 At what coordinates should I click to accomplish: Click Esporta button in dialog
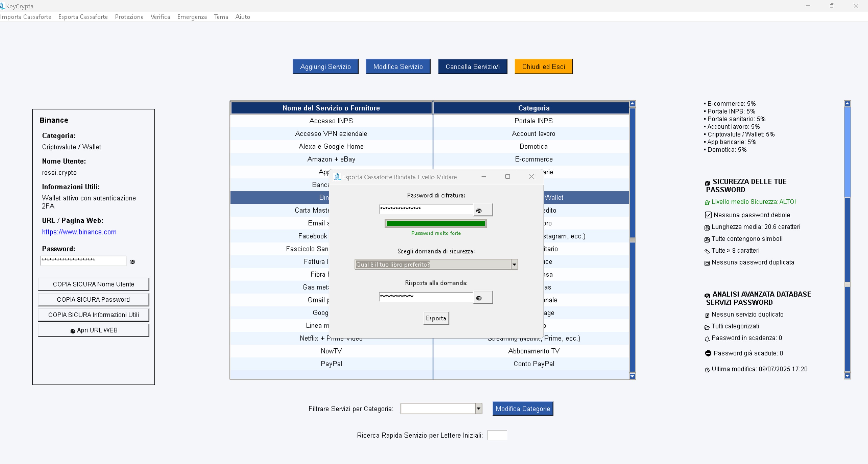tap(436, 318)
